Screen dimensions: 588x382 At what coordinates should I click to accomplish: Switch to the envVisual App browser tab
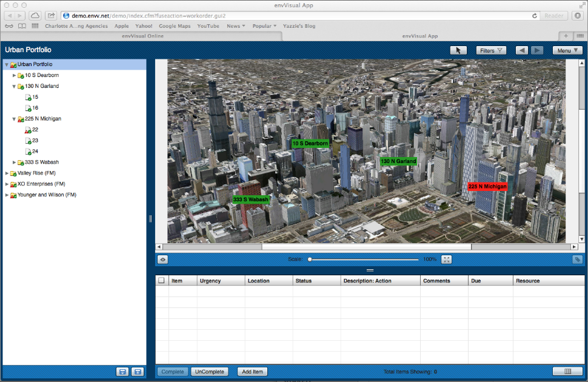(x=420, y=36)
